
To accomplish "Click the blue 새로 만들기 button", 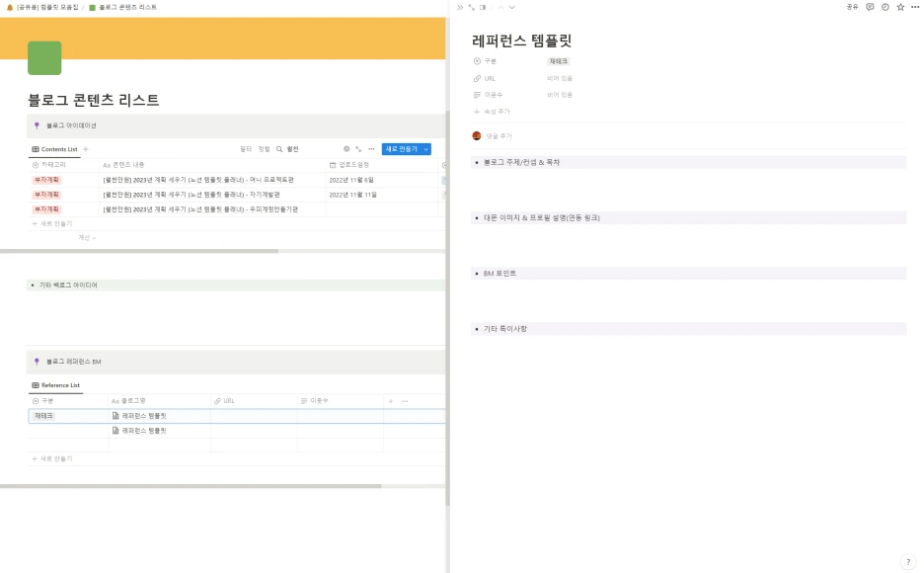I will pos(403,148).
